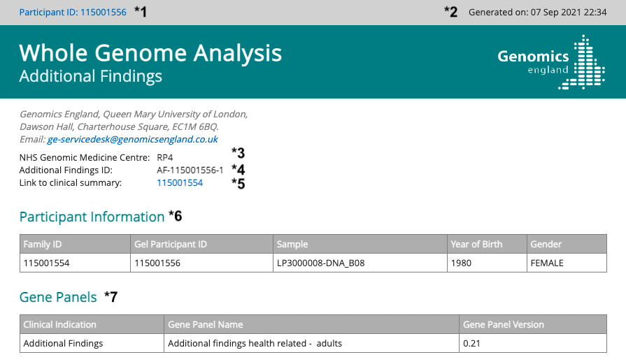Click the Additional Findings subtitle in banner
Image resolution: width=626 pixels, height=364 pixels.
tap(90, 76)
